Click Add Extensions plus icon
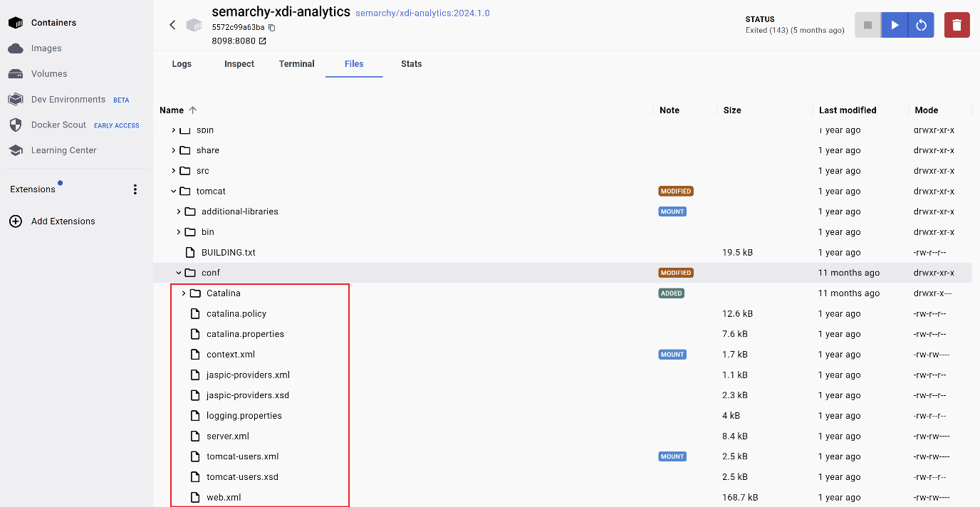 coord(16,221)
